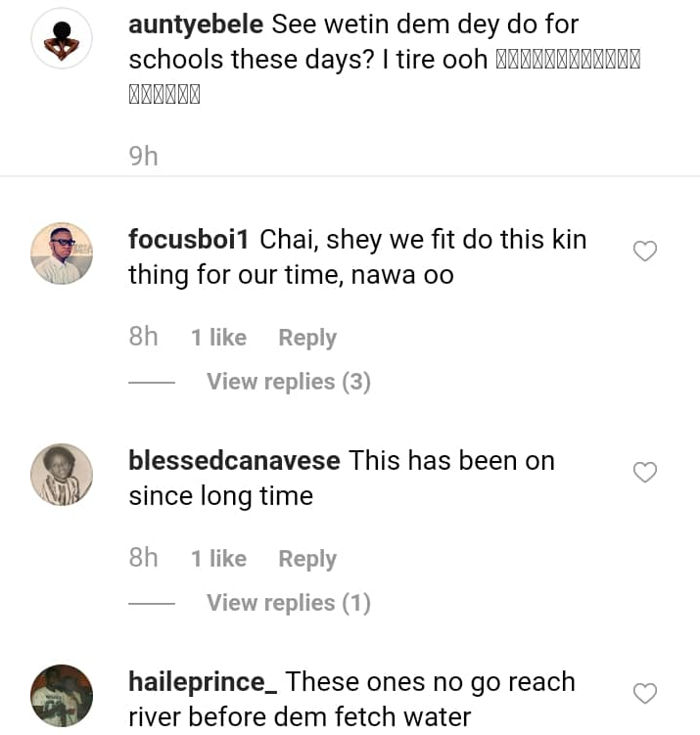The width and height of the screenshot is (700, 735).
Task: Reply to blessedcanavese's comment
Action: coord(306,559)
